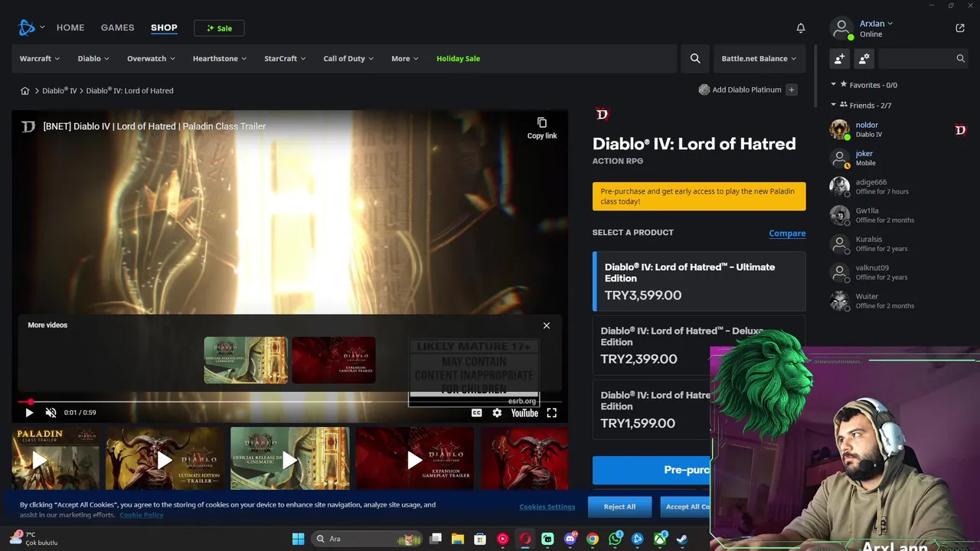The height and width of the screenshot is (551, 980).
Task: Pop out the social panel
Action: 960,28
